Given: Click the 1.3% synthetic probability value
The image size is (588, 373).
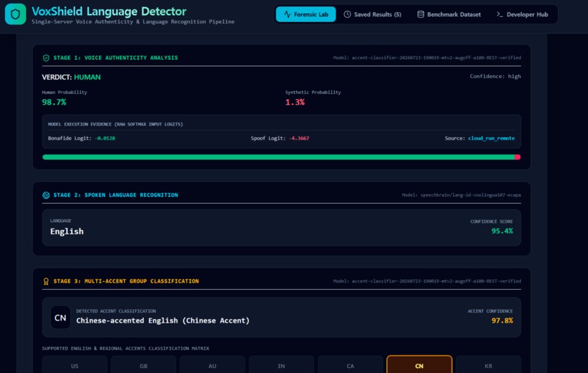Looking at the screenshot, I should (x=295, y=102).
